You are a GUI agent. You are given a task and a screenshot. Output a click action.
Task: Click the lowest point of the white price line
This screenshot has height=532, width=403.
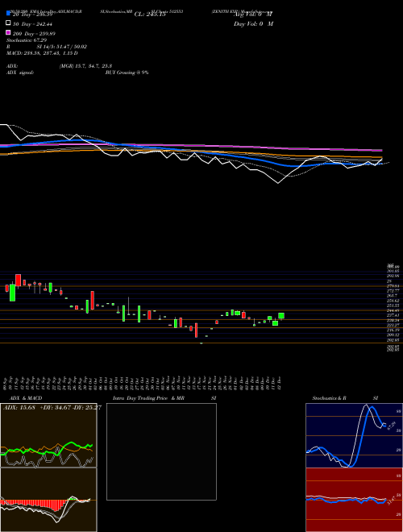click(278, 183)
